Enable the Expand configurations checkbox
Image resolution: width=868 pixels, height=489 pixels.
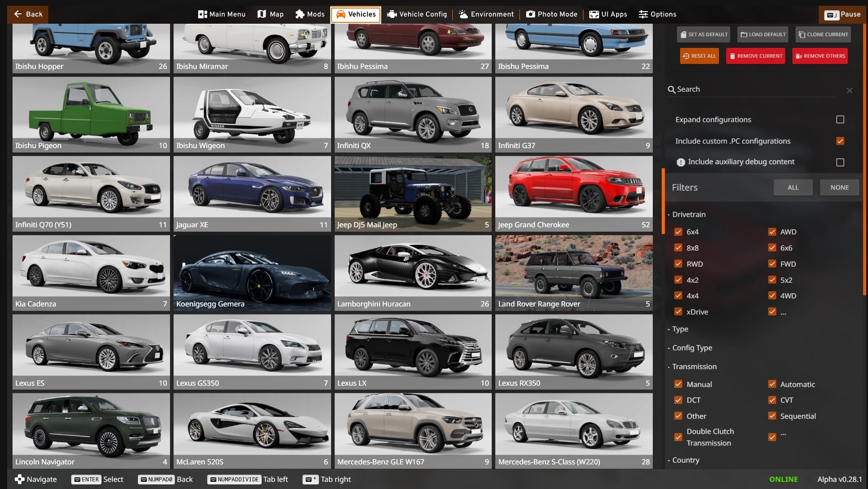pos(840,119)
